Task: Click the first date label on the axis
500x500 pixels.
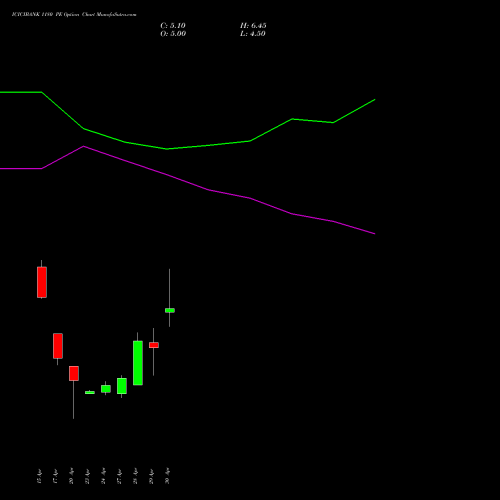Action: click(39, 476)
